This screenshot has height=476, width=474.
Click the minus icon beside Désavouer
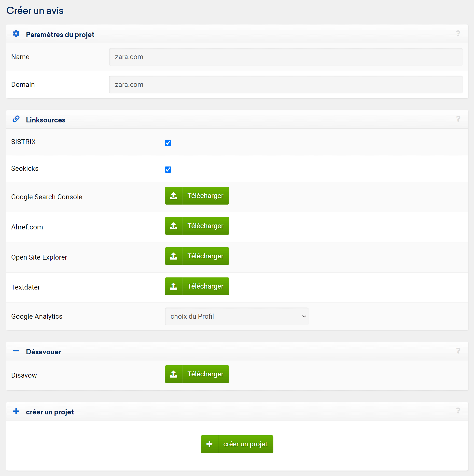pos(16,351)
